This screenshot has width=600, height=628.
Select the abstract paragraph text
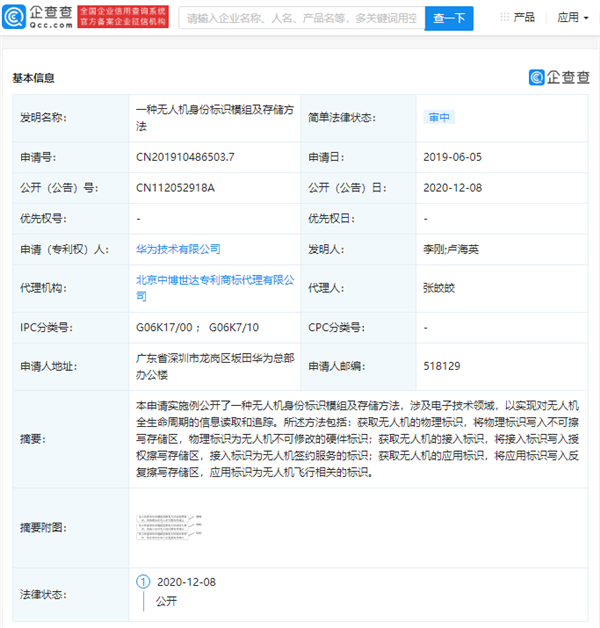pos(357,439)
